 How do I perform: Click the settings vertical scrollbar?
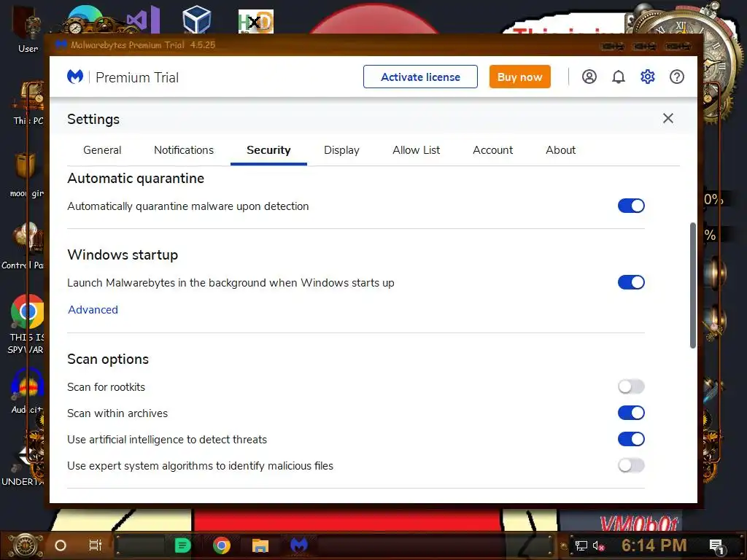(x=693, y=285)
